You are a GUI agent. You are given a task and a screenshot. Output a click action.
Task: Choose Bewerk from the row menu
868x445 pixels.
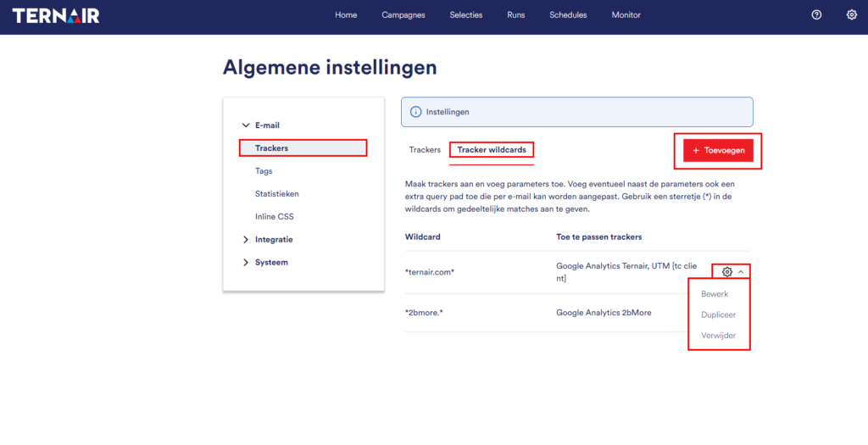[715, 294]
